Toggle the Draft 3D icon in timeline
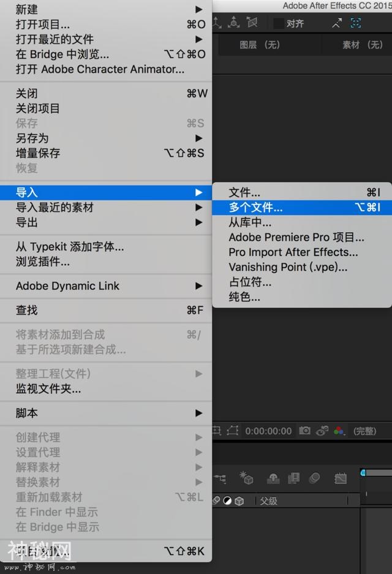Screen dimensions: 392x574 (x=246, y=478)
